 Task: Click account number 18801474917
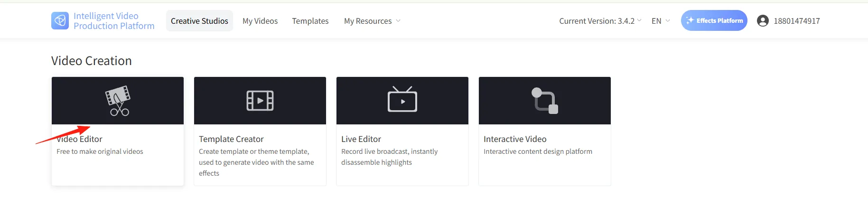pos(797,21)
